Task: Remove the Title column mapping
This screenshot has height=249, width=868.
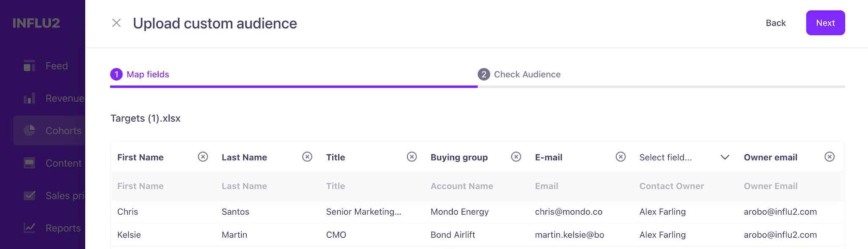Action: coord(412,157)
